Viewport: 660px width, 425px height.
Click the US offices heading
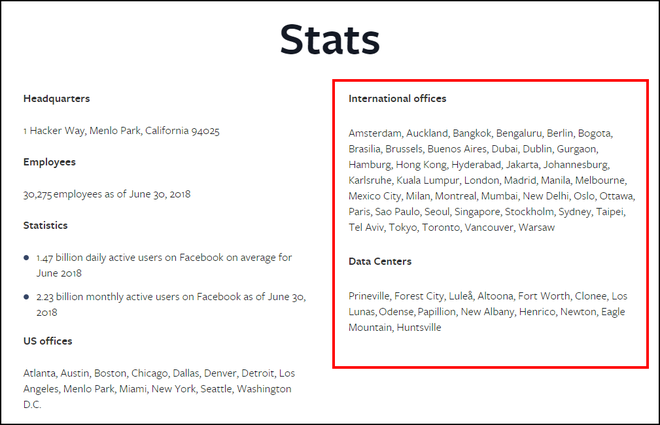pos(50,342)
